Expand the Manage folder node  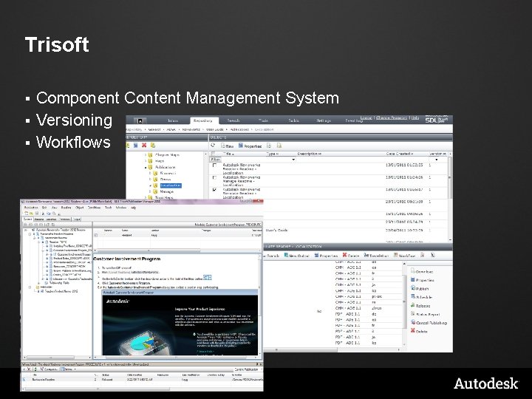(x=150, y=191)
